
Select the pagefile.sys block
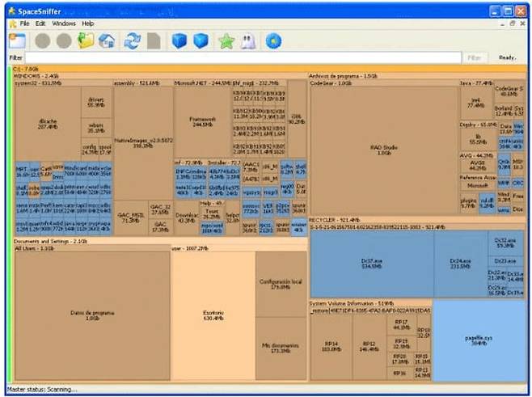coord(479,340)
